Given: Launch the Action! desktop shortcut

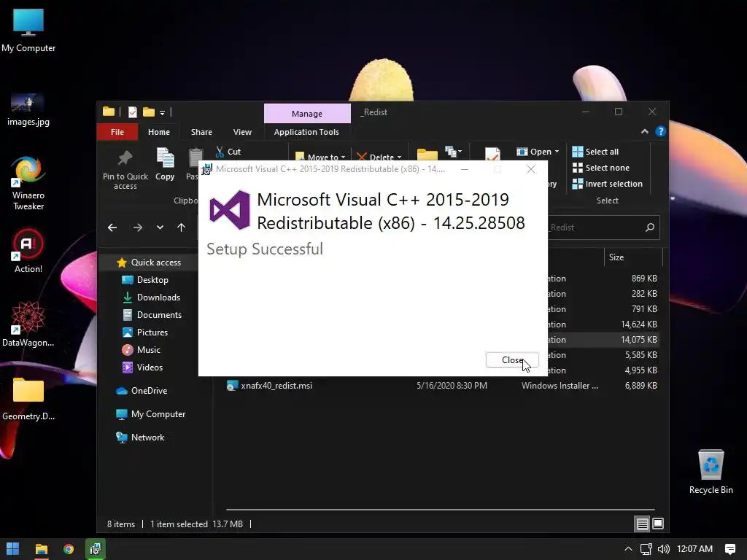Looking at the screenshot, I should 28,252.
